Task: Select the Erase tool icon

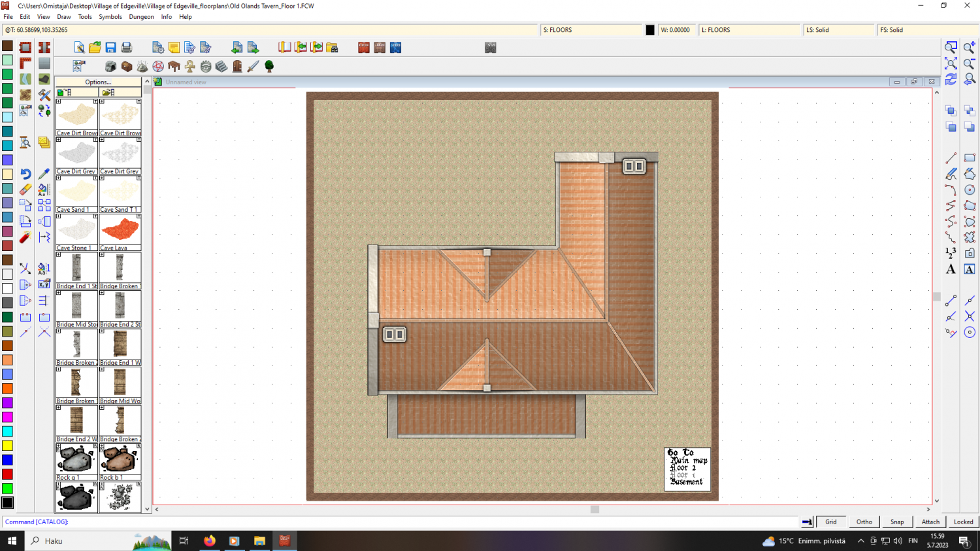Action: click(25, 190)
